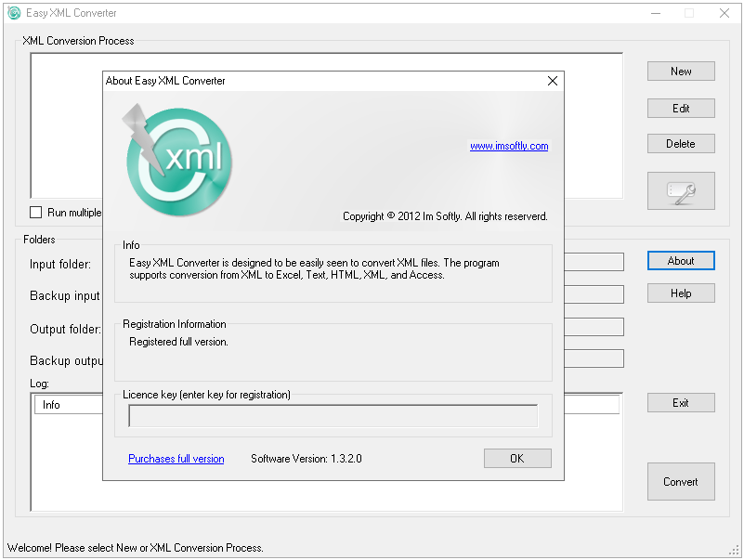Click the OK button in About dialog
The image size is (744, 560).
(x=517, y=459)
